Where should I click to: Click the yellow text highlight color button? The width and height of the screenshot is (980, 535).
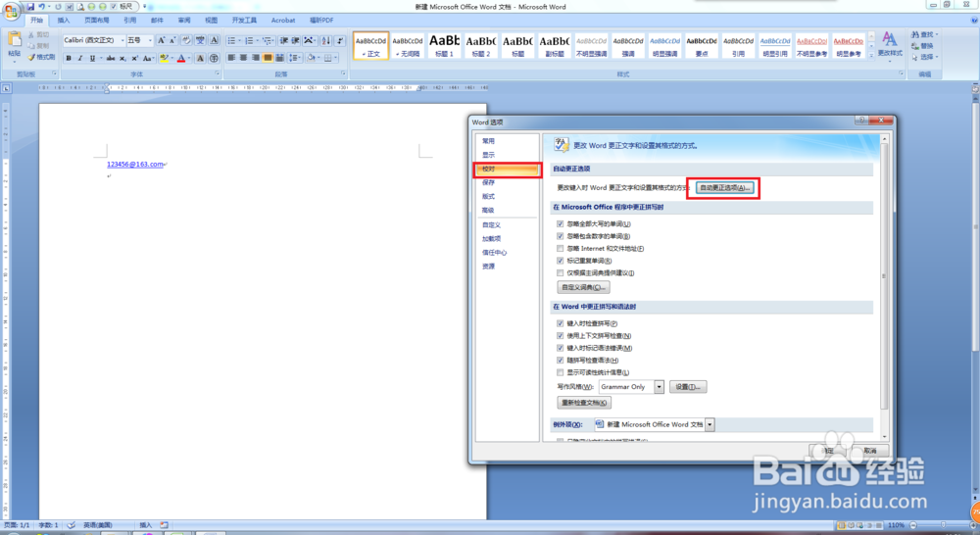163,58
